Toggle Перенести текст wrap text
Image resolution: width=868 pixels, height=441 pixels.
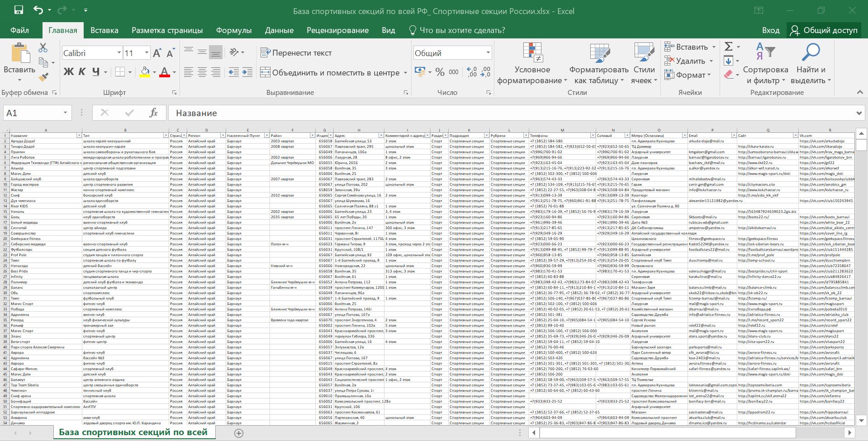click(296, 53)
